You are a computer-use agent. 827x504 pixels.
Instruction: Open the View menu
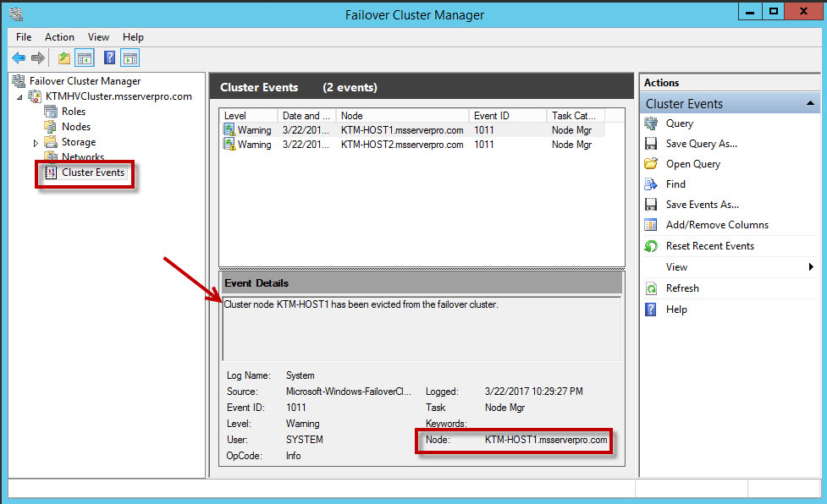[x=98, y=37]
